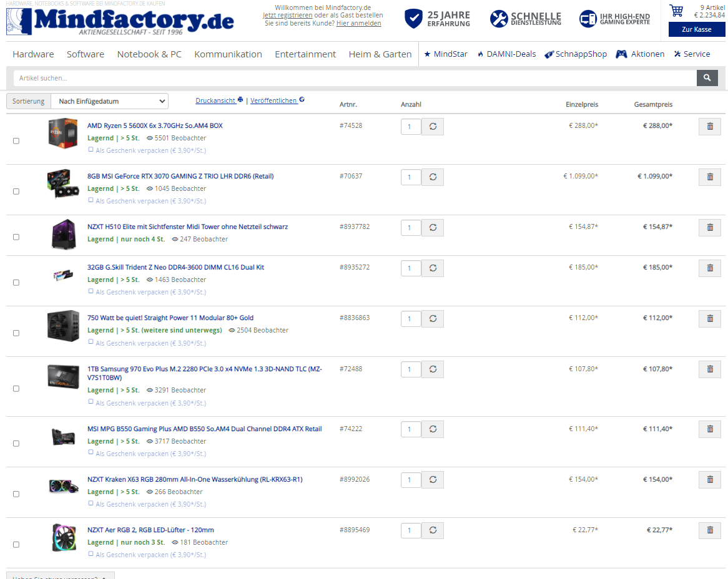Screen dimensions: 728x579
Task: Open the Hardware menu
Action: pyautogui.click(x=33, y=54)
